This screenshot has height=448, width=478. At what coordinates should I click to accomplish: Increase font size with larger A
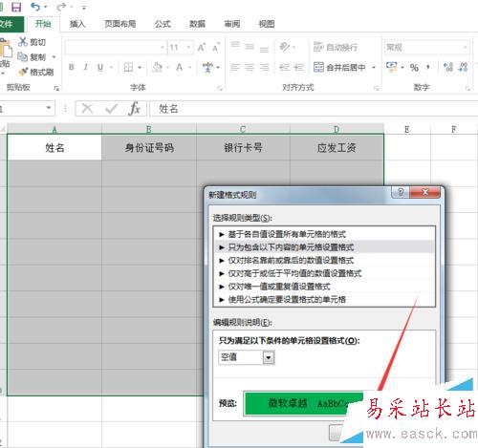pos(202,48)
